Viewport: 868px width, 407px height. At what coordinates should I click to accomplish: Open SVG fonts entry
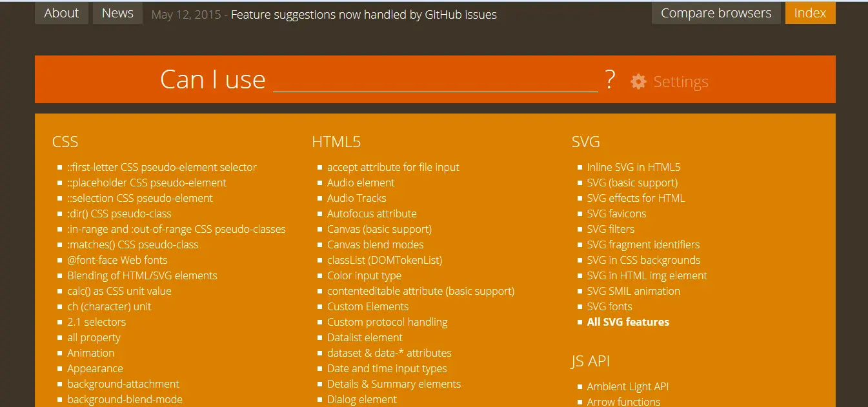[610, 306]
